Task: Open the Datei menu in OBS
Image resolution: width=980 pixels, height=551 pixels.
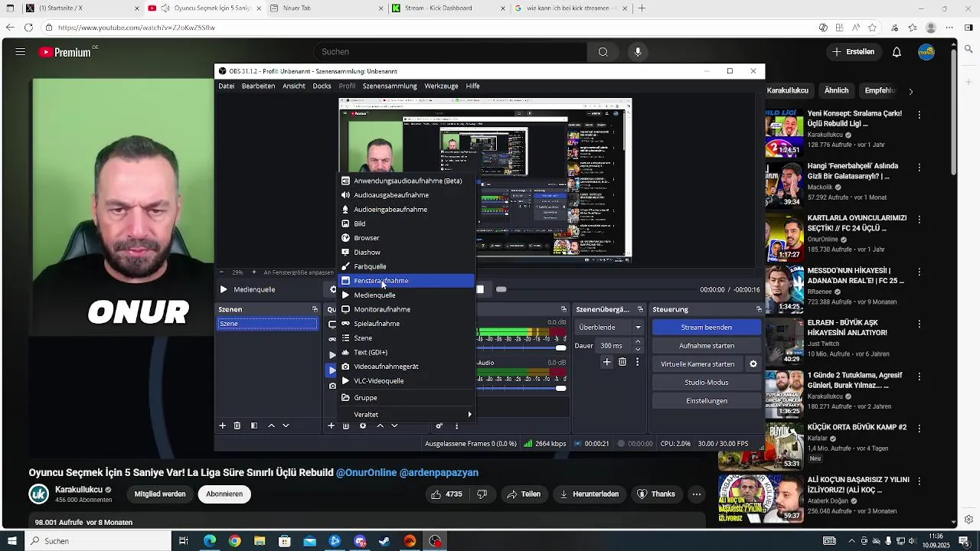Action: point(227,86)
